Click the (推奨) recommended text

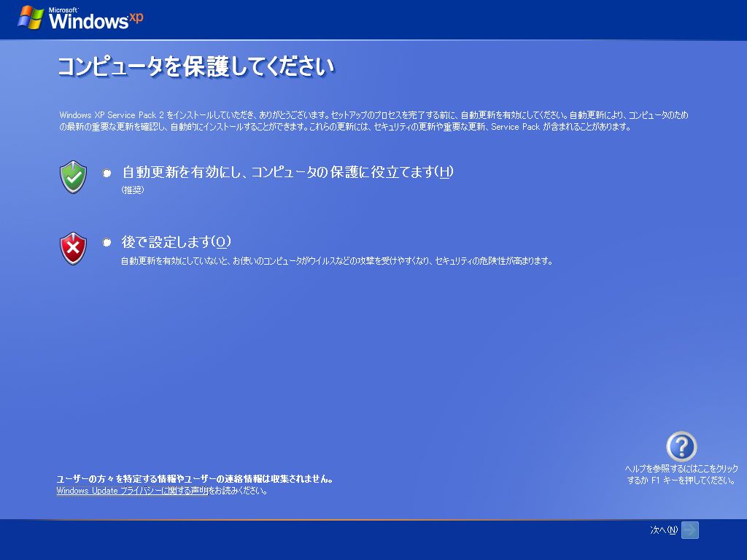point(133,190)
